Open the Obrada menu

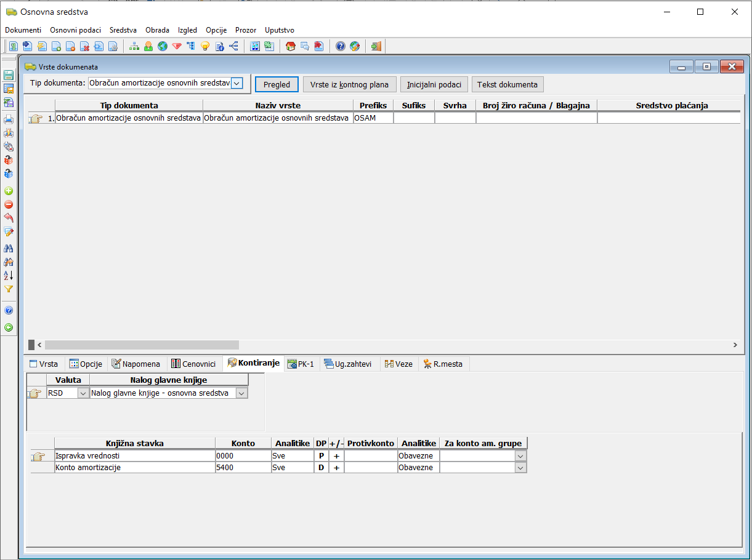click(x=157, y=30)
